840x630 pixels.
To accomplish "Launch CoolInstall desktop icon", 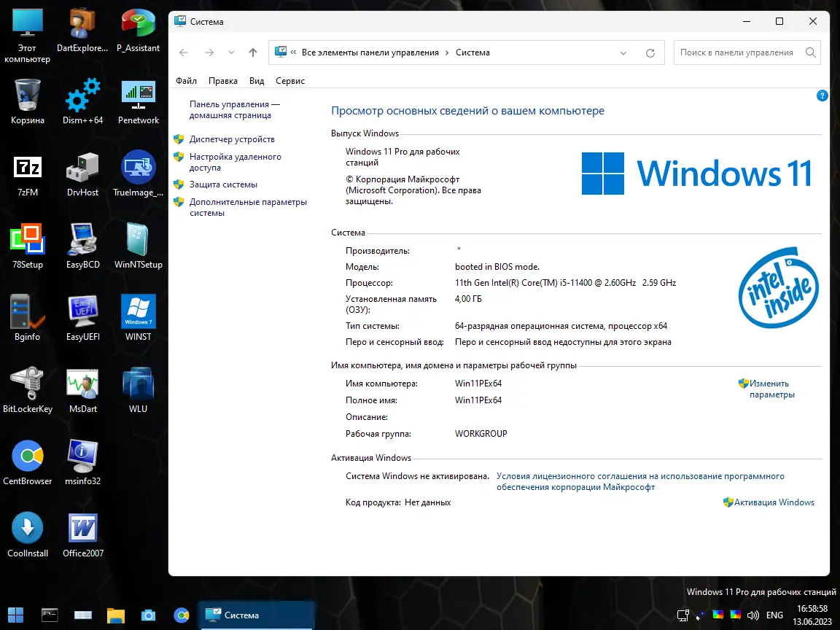I will tap(27, 535).
